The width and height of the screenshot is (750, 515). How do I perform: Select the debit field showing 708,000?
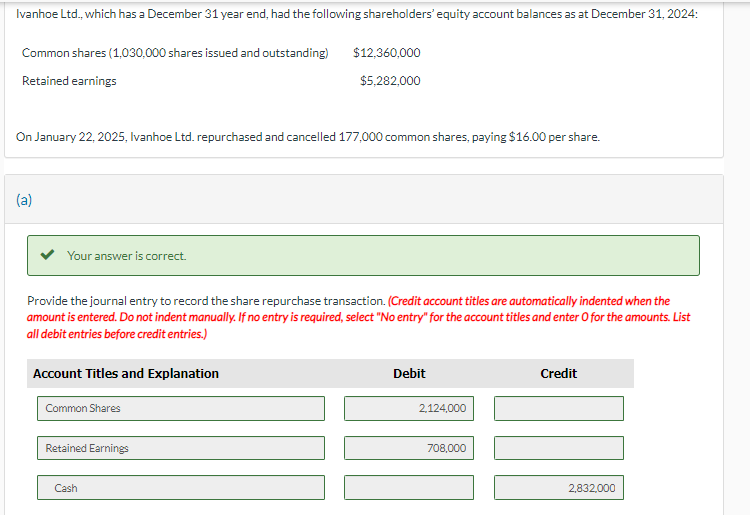coord(409,448)
